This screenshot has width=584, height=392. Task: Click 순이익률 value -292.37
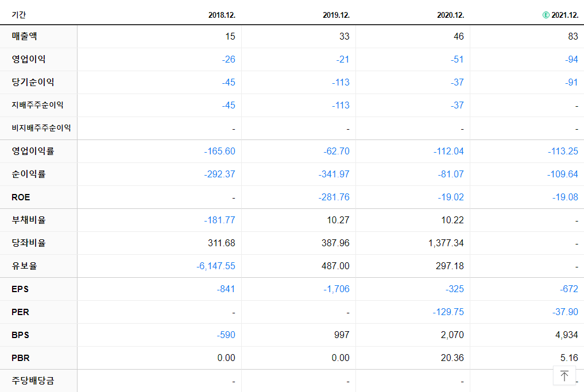pos(220,174)
